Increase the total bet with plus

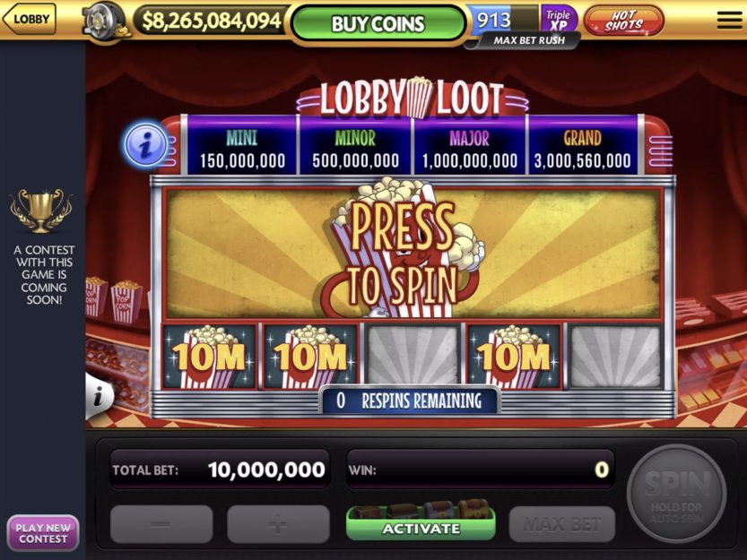278,524
